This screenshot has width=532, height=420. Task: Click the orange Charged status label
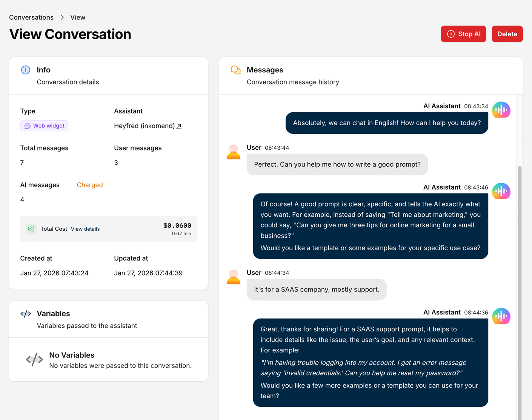coord(90,185)
